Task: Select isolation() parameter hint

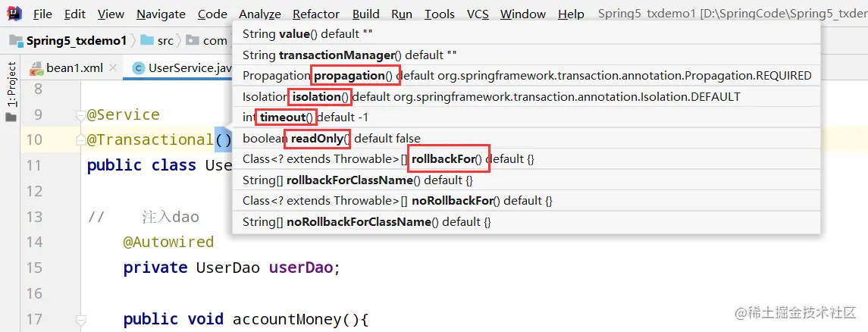Action: coord(526,97)
